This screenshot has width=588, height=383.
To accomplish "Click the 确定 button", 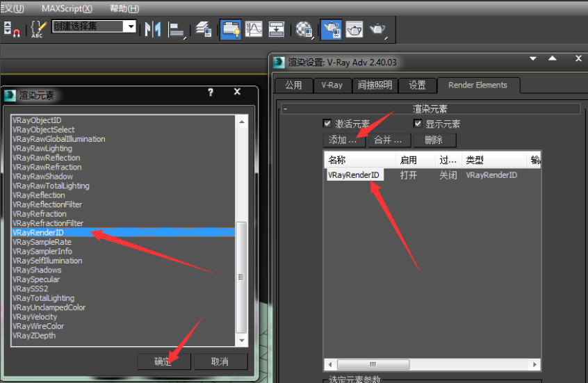I will point(164,361).
